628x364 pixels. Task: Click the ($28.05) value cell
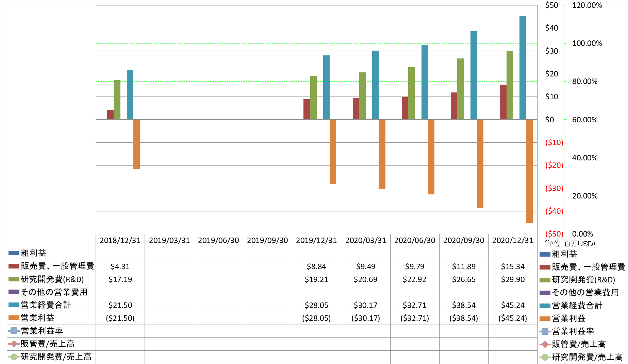click(x=316, y=318)
